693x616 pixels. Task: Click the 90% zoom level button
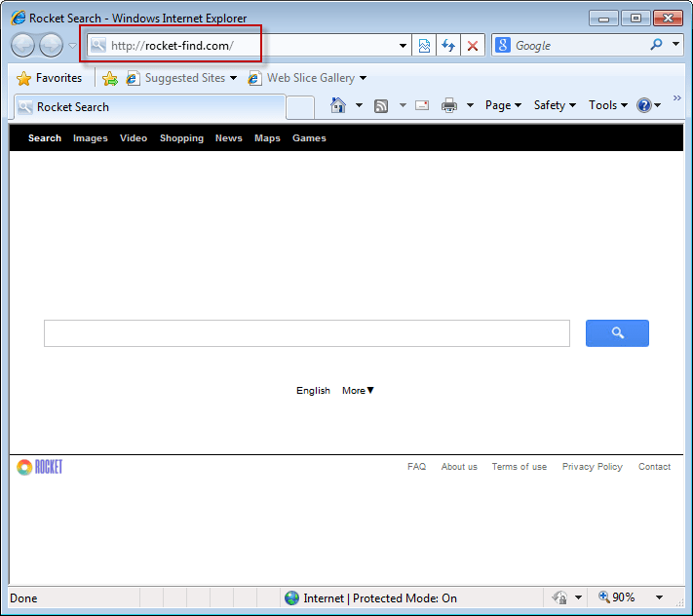coord(617,597)
